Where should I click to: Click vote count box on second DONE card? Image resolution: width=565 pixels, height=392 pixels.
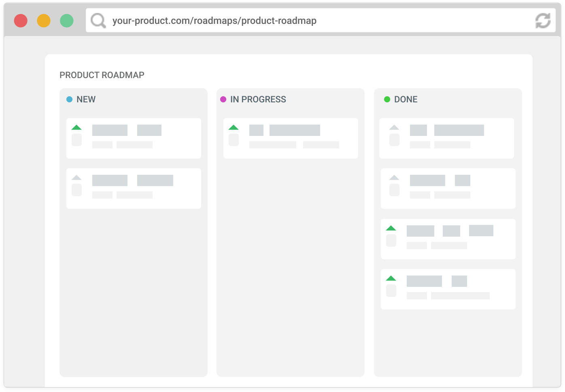[x=394, y=190]
